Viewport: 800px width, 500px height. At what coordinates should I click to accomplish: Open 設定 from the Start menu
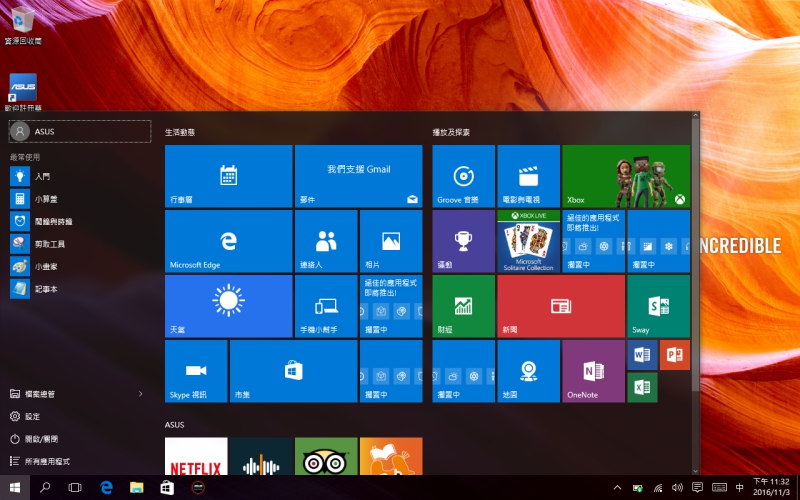pyautogui.click(x=32, y=416)
